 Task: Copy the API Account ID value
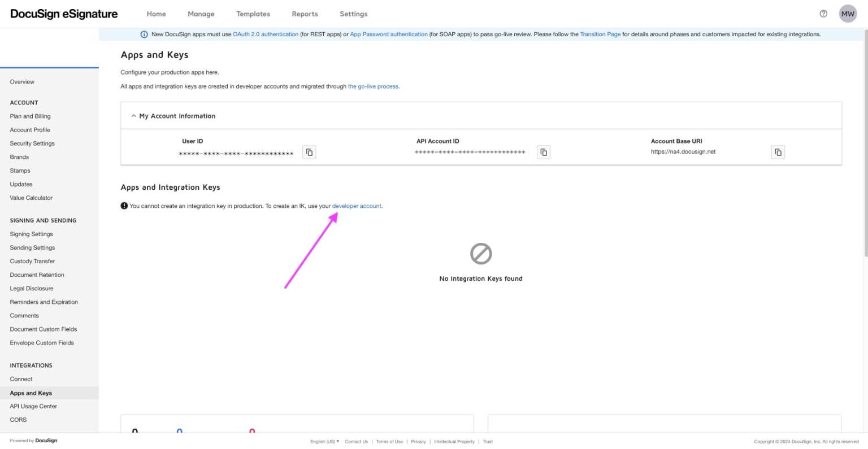coord(544,152)
